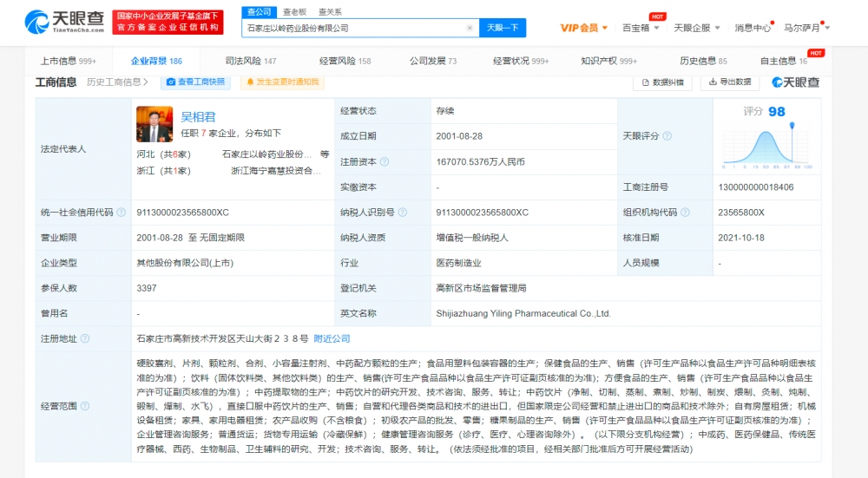The height and width of the screenshot is (478, 868).
Task: Switch to 历史信息 tab
Action: pos(703,61)
